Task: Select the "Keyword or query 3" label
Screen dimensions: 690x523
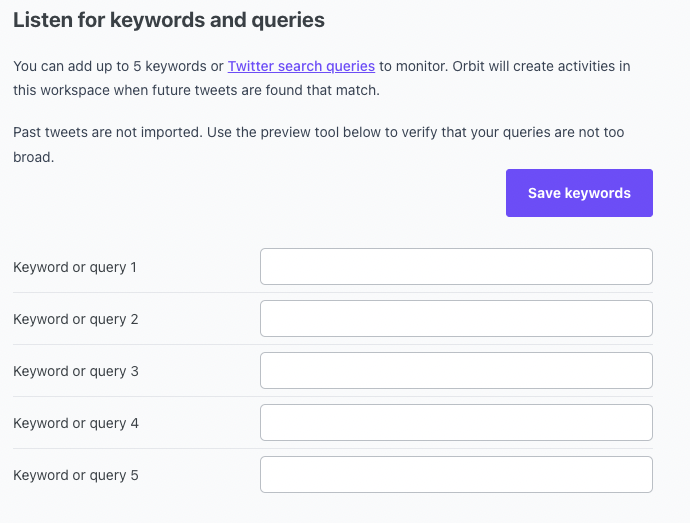Action: 75,371
